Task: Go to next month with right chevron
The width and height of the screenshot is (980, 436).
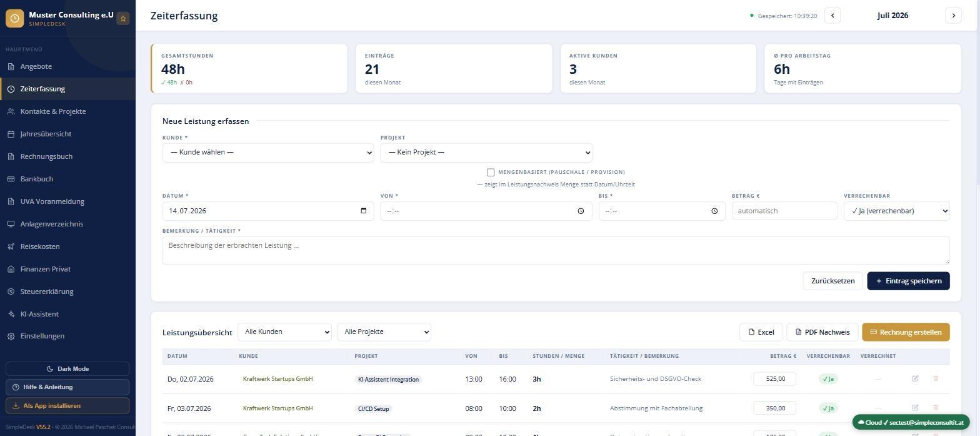Action: tap(953, 16)
